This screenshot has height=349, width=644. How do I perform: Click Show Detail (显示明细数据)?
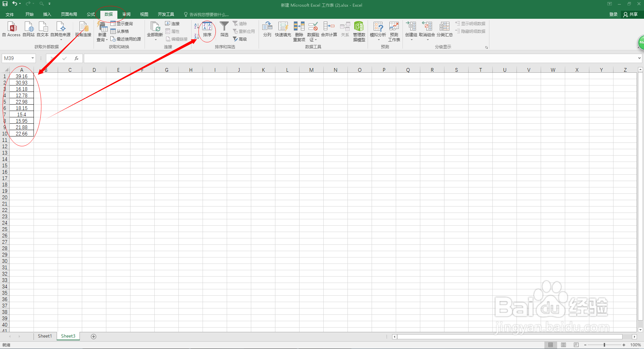(470, 23)
